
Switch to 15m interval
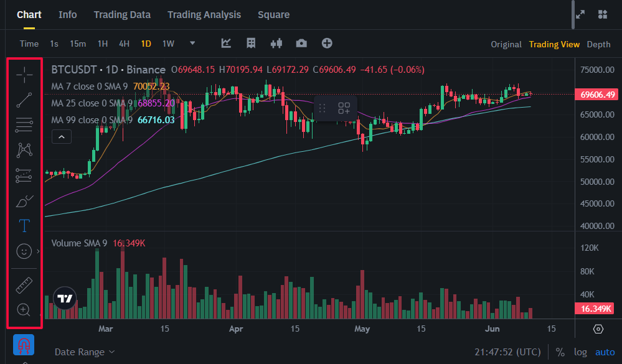tap(78, 44)
